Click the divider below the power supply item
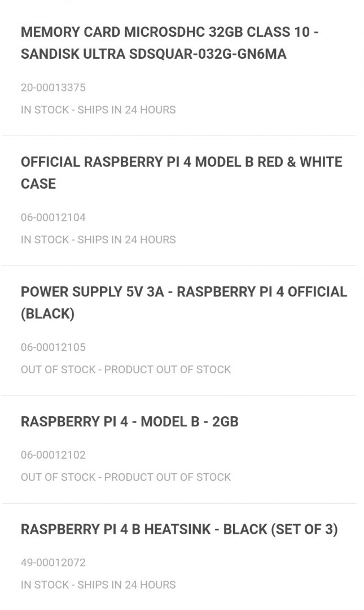This screenshot has height=610, width=364. [179, 395]
